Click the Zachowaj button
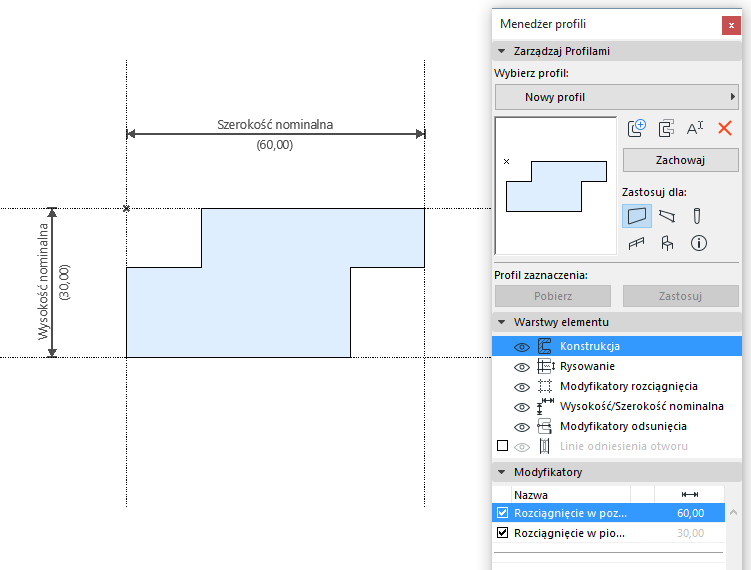This screenshot has height=570, width=751. coord(681,160)
